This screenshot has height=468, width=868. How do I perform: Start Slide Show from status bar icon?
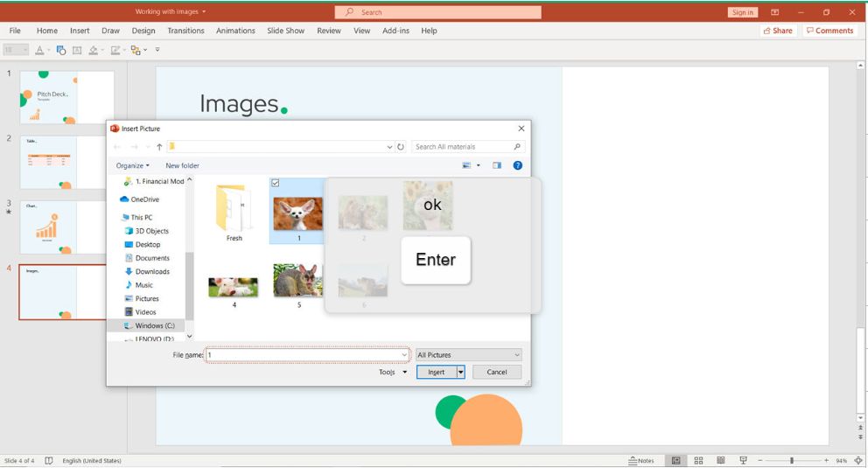pos(744,460)
